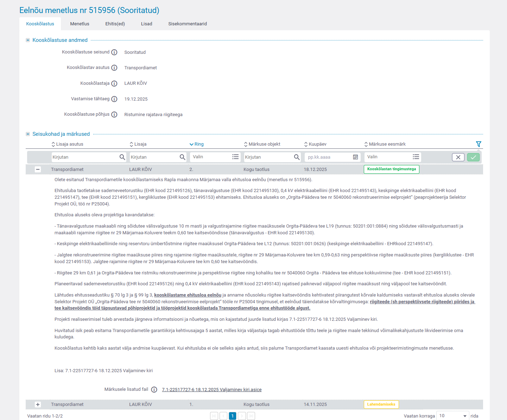
Task: Expand the row dated 14.11.2025
Action: pos(38,405)
